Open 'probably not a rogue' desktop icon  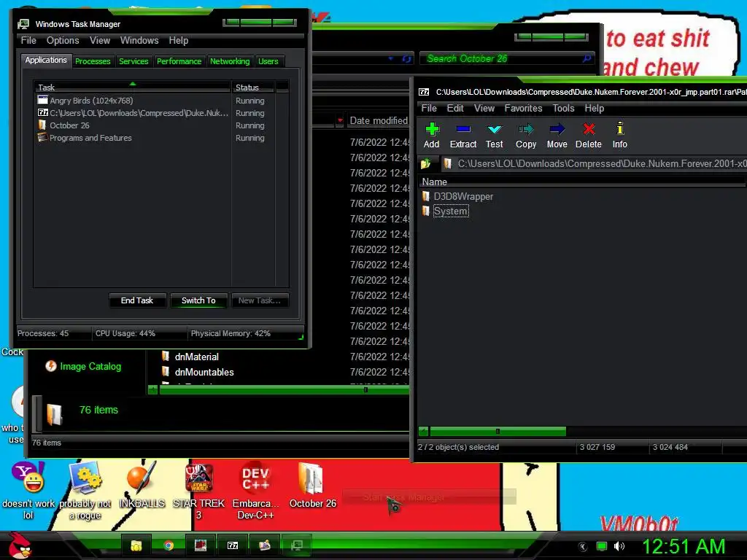click(x=85, y=491)
